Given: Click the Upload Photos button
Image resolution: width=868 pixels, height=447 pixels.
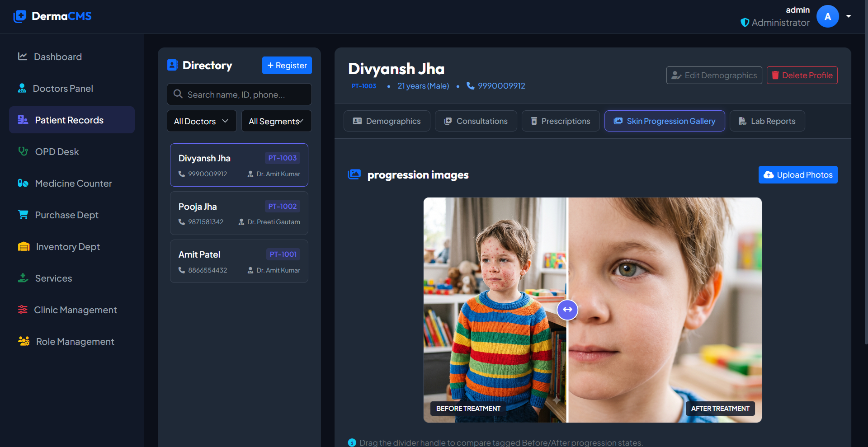Looking at the screenshot, I should click(x=798, y=174).
